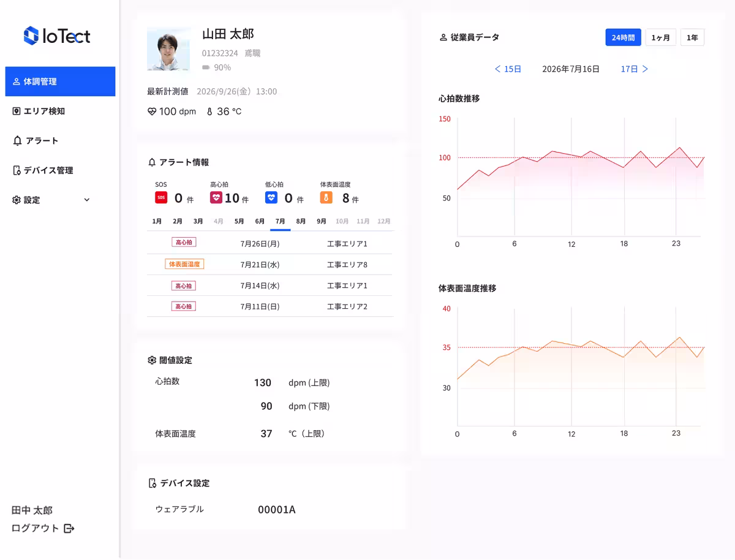
Task: Expand the 設定 chevron
Action: pyautogui.click(x=86, y=200)
